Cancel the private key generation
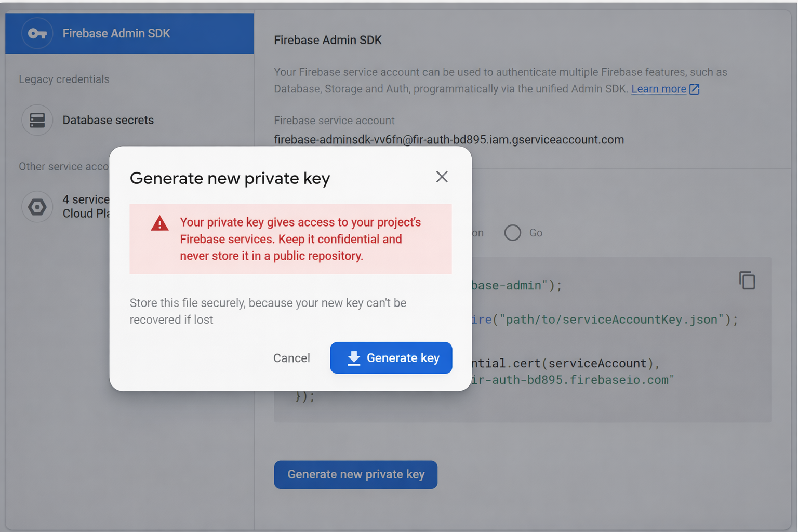The width and height of the screenshot is (798, 532). coord(291,358)
